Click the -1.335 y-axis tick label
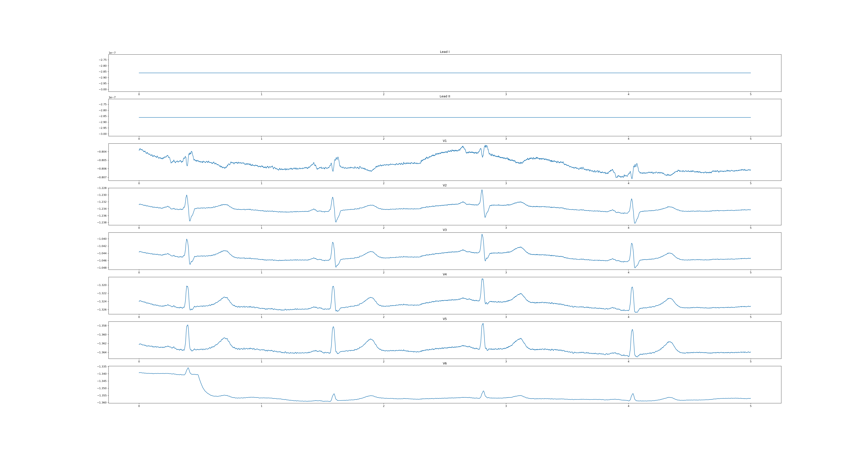The image size is (868, 453). (x=102, y=367)
